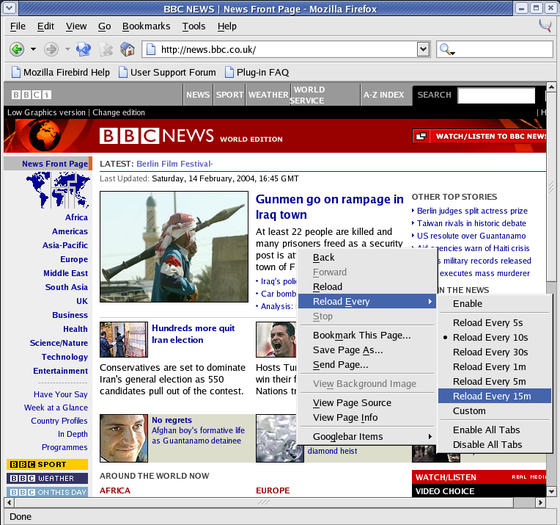Viewport: 560px width, 525px height.
Task: Click the horizontal scrollbar track
Action: pos(264,502)
